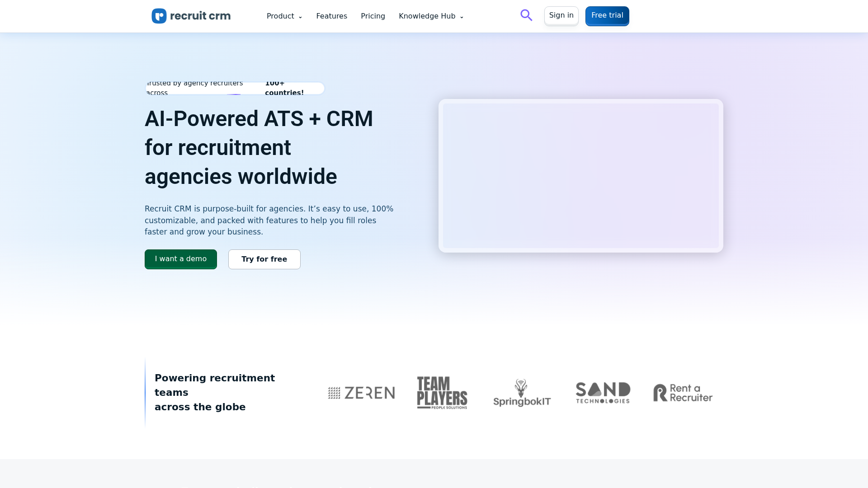Select Try for free

point(264,259)
